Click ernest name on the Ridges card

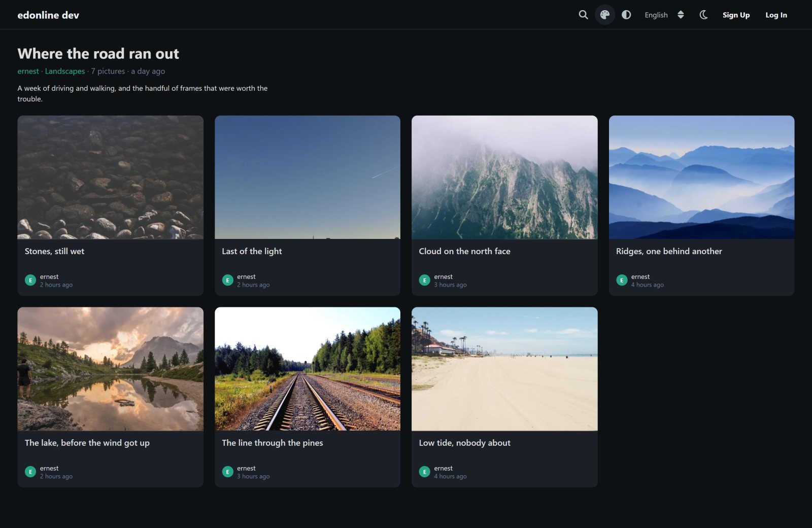[640, 276]
